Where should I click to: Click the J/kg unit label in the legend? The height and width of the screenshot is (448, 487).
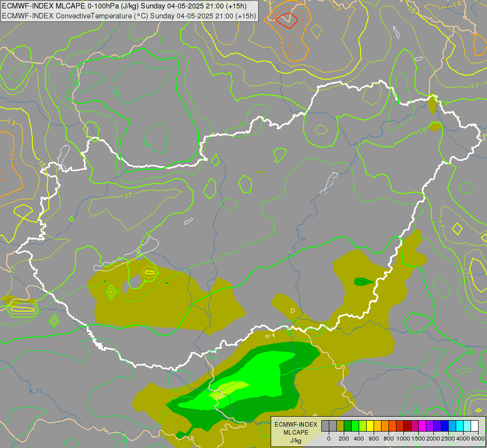(296, 441)
